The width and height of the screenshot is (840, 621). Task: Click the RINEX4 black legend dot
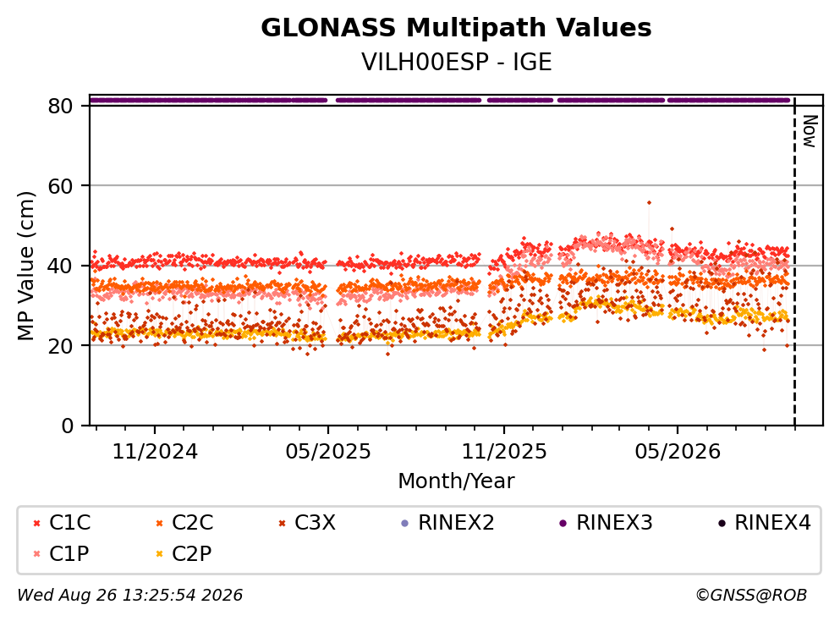click(x=722, y=523)
